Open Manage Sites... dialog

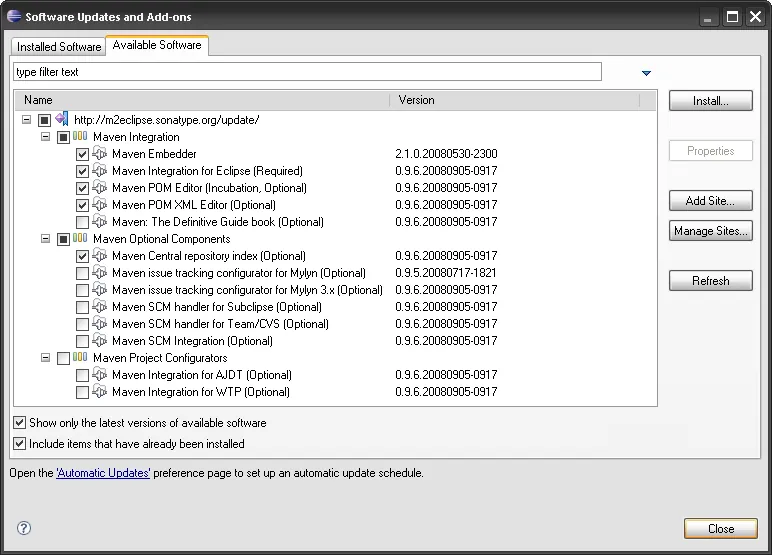click(710, 230)
